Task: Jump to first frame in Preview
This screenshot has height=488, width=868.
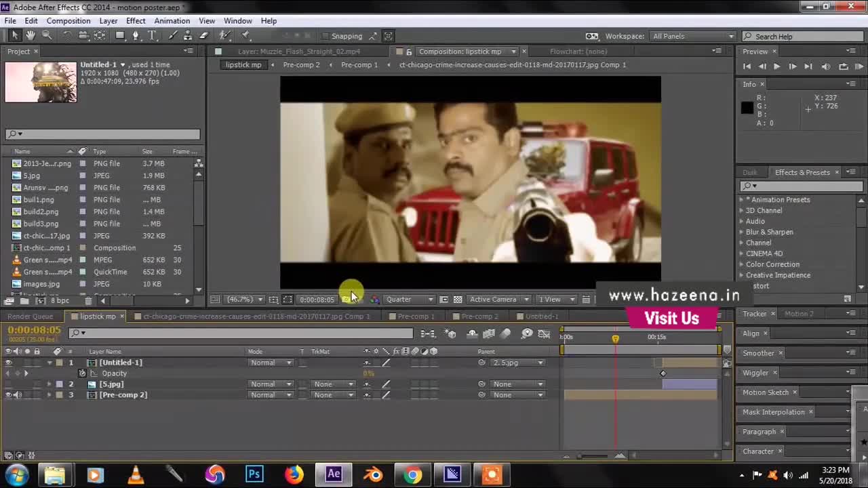Action: (x=747, y=66)
